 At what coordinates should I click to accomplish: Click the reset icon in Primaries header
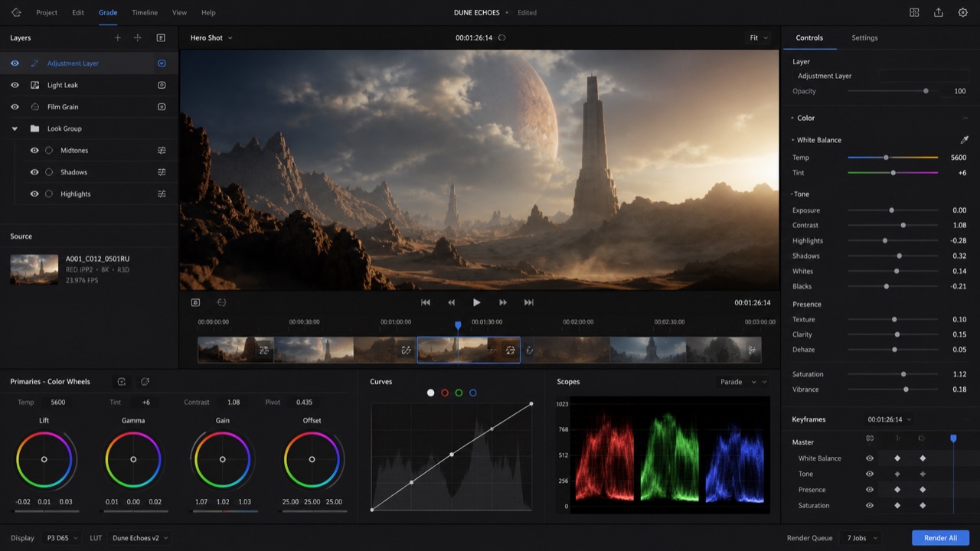(145, 381)
